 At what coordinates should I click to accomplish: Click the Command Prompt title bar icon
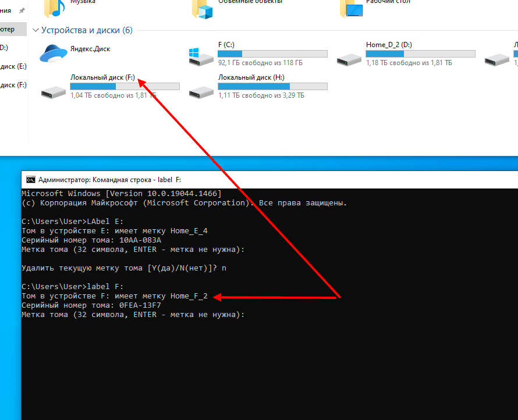pos(30,180)
